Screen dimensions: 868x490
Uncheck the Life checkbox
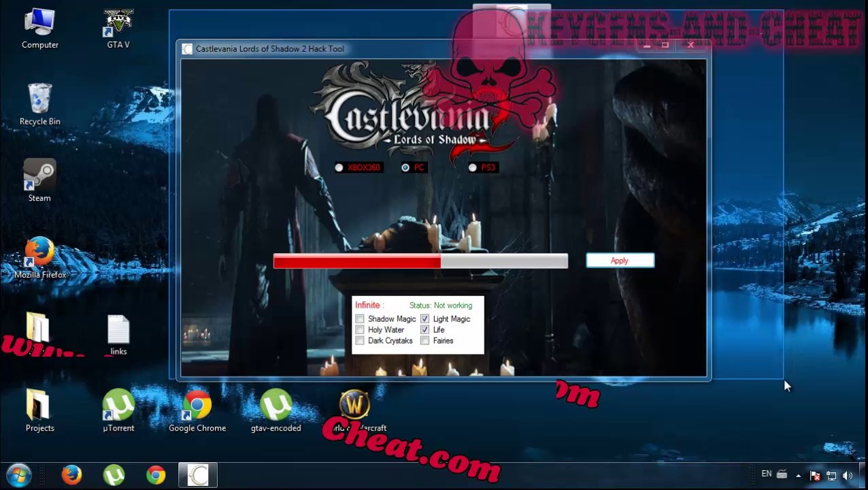(425, 330)
